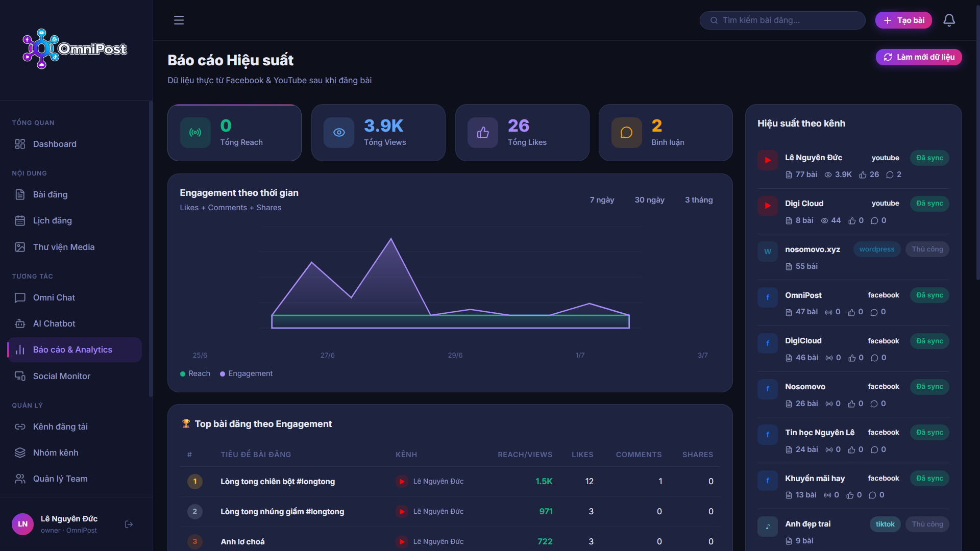Open the notification bell

949,20
